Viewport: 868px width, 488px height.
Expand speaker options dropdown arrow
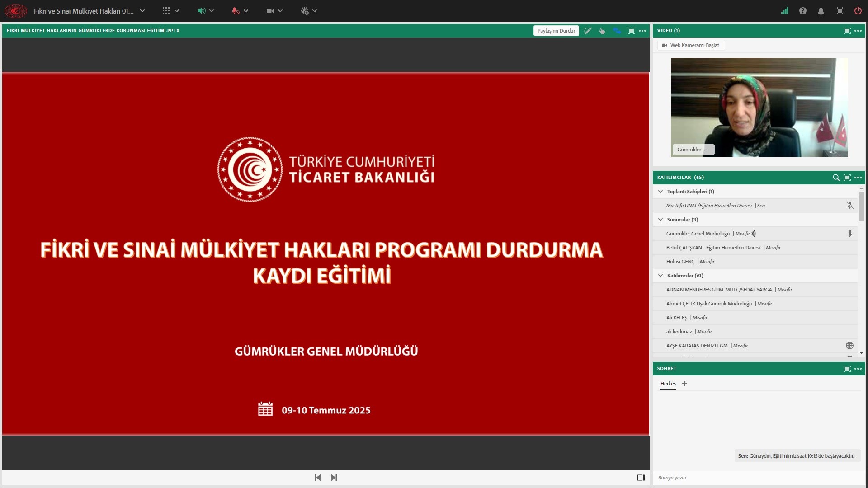click(x=212, y=11)
